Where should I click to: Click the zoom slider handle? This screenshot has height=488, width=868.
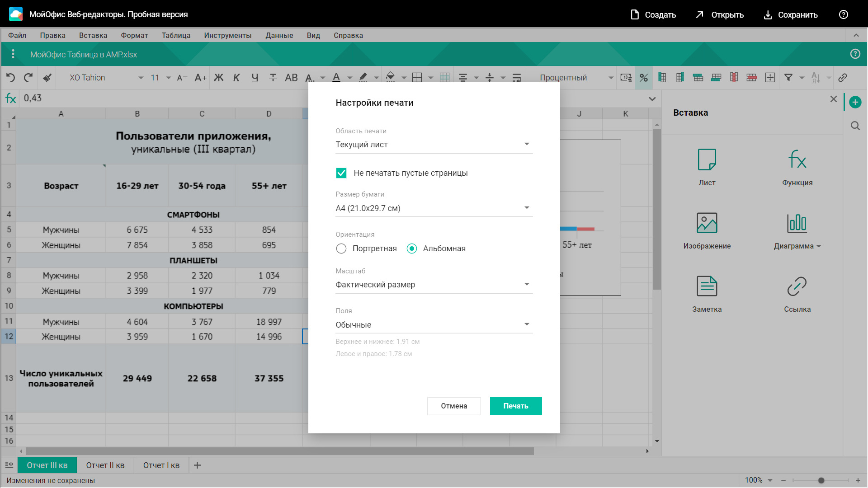(821, 480)
